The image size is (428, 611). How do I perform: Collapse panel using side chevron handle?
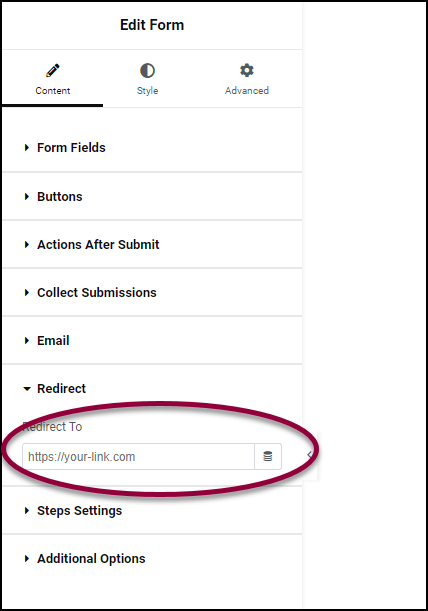(x=310, y=455)
